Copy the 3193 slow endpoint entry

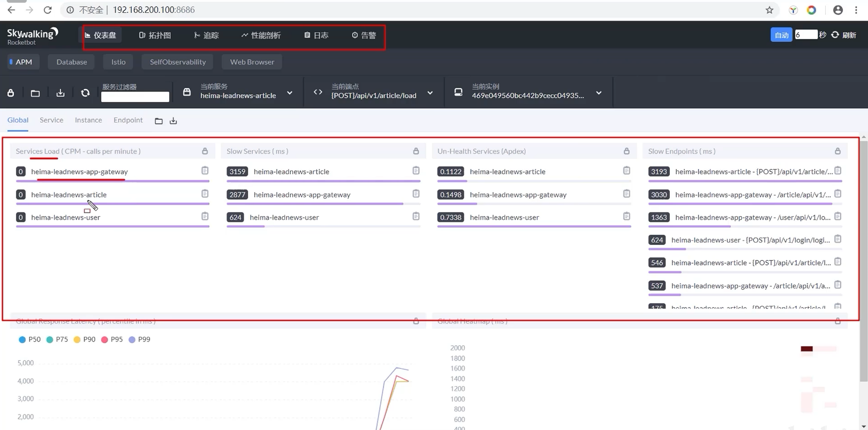click(838, 171)
